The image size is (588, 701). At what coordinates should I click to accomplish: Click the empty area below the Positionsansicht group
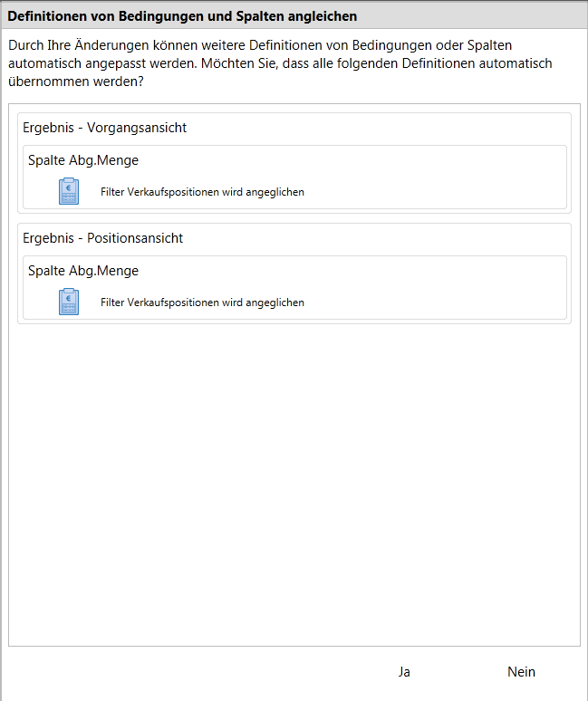294,480
